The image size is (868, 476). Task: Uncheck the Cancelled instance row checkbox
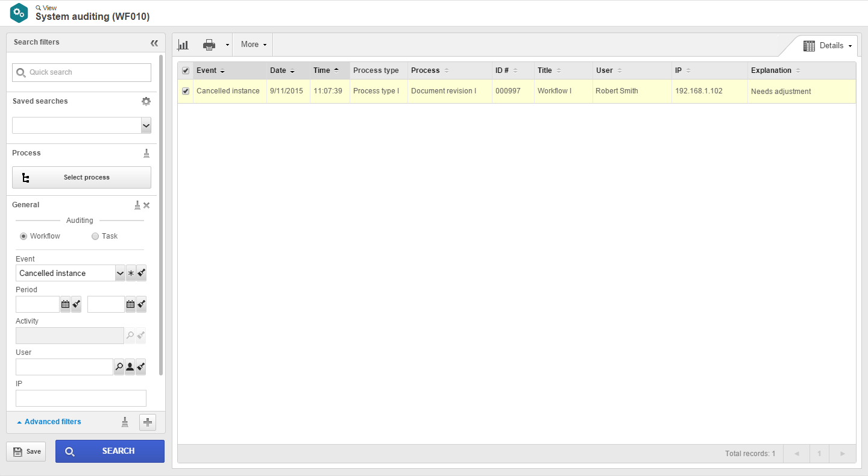click(x=186, y=91)
